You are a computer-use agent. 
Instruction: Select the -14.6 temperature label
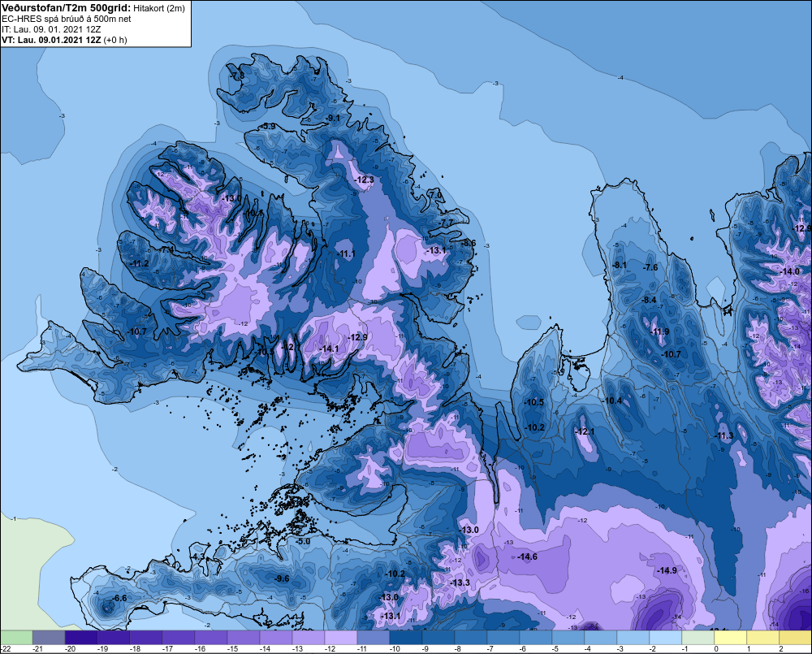click(x=528, y=557)
